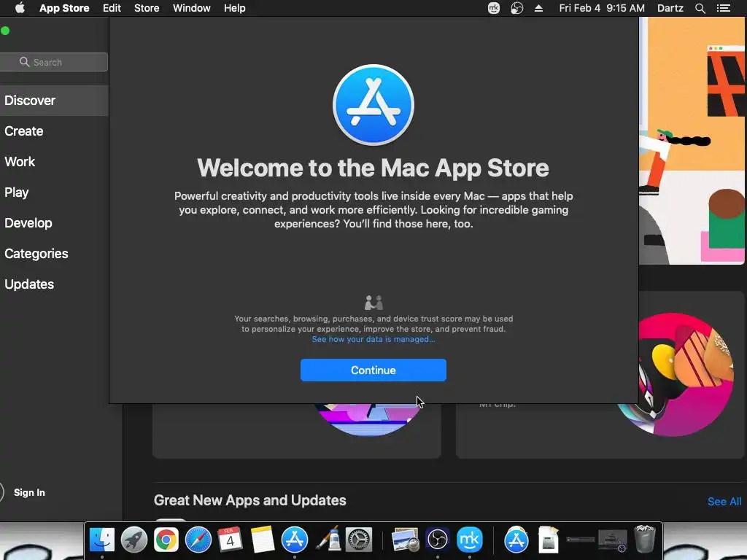
Task: Select Develop in the sidebar
Action: 28,223
